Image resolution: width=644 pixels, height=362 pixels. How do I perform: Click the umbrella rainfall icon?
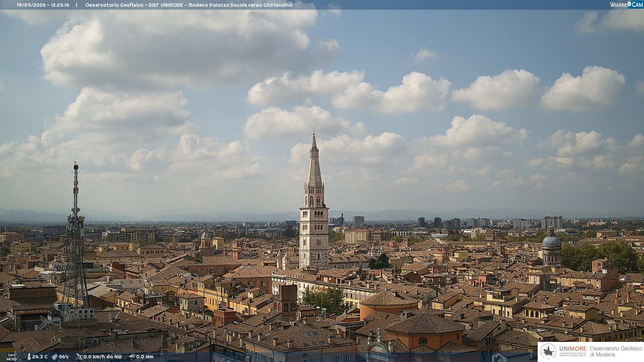tap(132, 357)
